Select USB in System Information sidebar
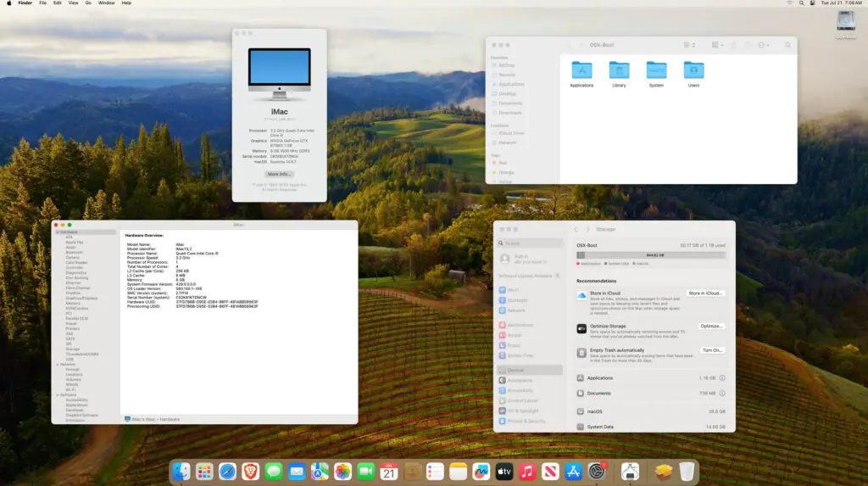The width and height of the screenshot is (868, 486). click(x=70, y=359)
